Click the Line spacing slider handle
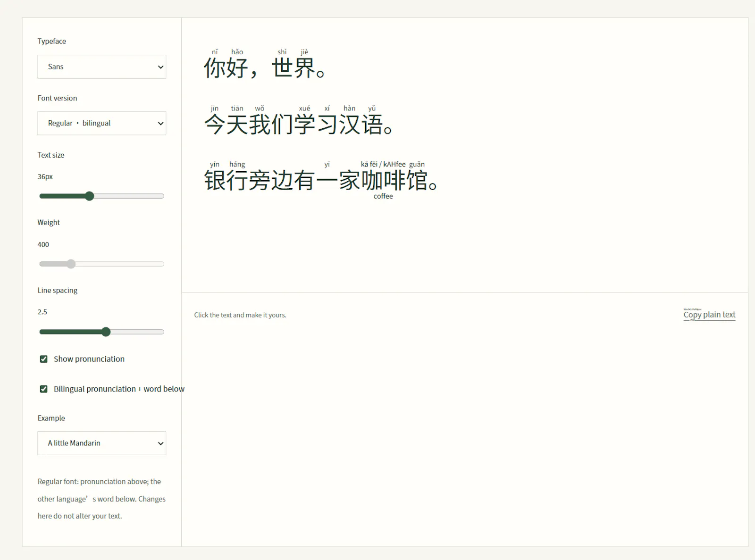Viewport: 755px width, 560px height. (106, 332)
